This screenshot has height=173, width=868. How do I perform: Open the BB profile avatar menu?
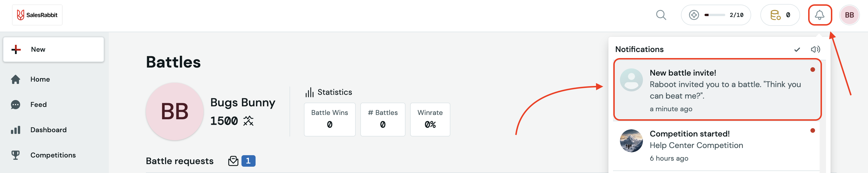pyautogui.click(x=849, y=15)
